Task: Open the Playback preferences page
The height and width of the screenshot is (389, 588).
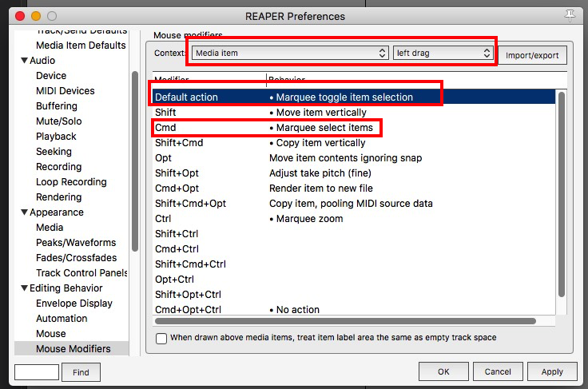Action: tap(56, 137)
